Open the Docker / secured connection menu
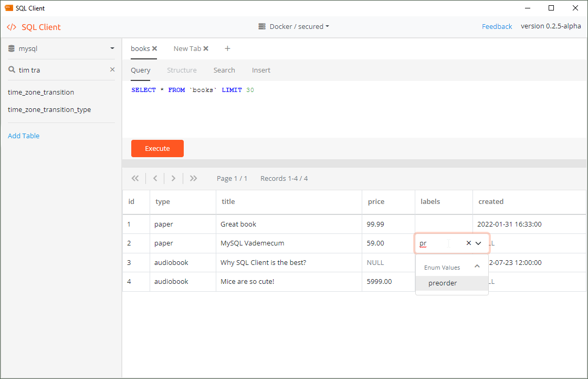The height and width of the screenshot is (379, 588). coord(294,26)
